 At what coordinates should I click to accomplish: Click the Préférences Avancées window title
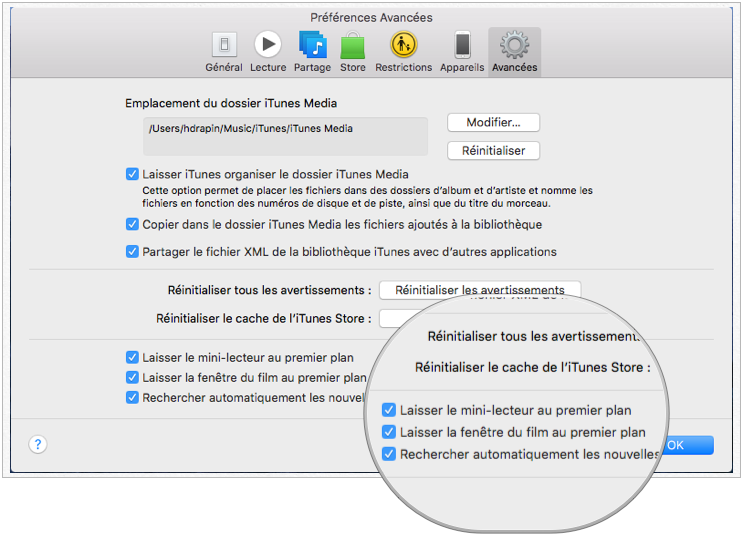point(371,18)
